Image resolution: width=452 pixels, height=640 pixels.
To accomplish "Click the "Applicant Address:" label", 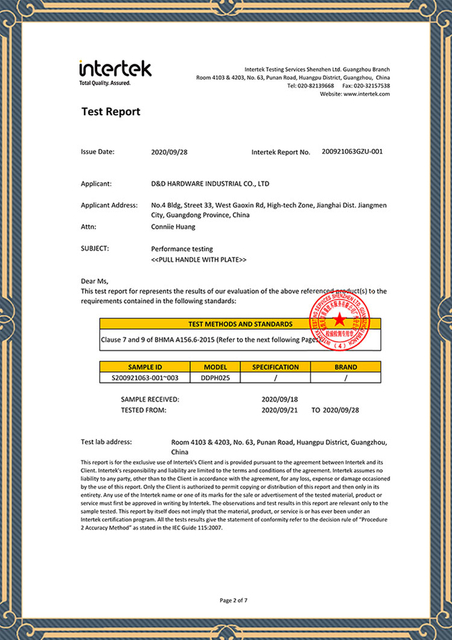I will (109, 205).
